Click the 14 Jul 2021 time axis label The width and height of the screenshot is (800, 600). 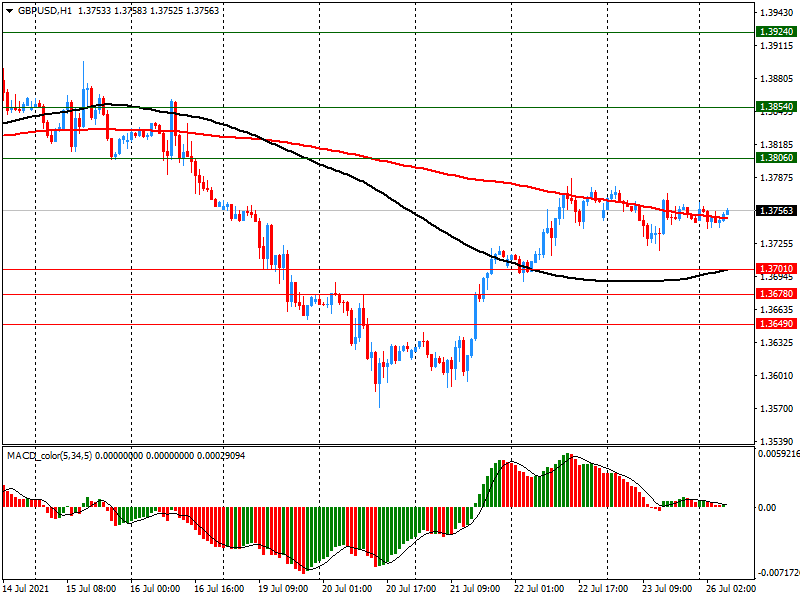coord(26,589)
